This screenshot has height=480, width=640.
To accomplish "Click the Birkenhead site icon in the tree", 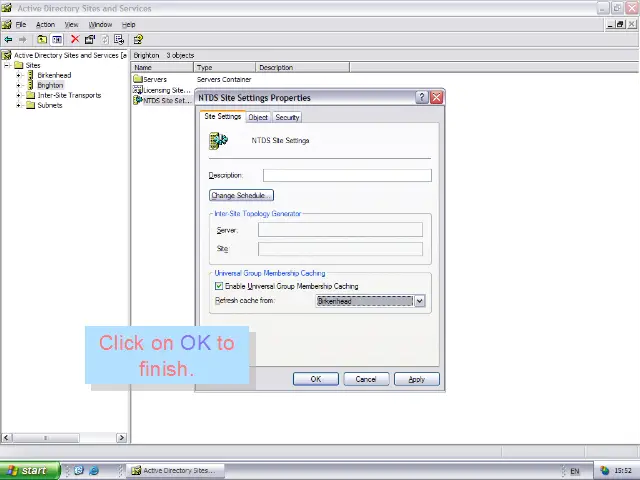I will [x=30, y=75].
